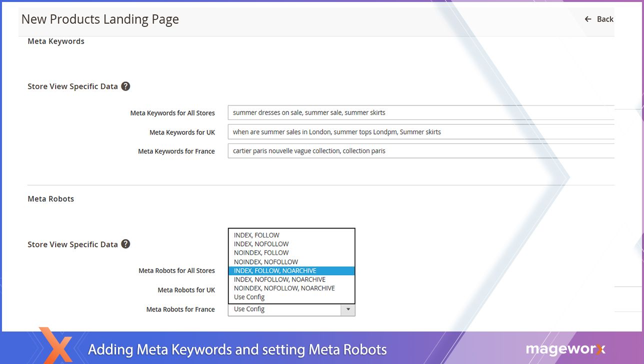The height and width of the screenshot is (364, 644).
Task: Click Meta Keywords for UK input field
Action: (420, 132)
